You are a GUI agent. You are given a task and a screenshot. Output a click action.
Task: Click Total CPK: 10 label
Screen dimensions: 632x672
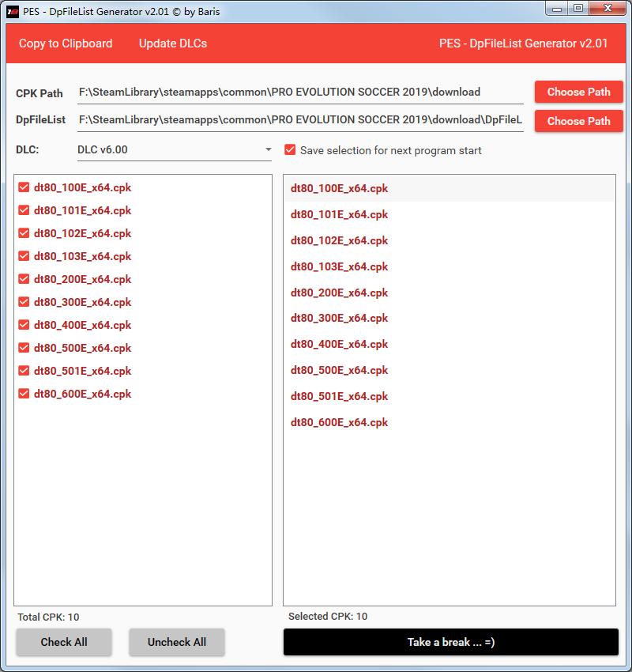[48, 617]
